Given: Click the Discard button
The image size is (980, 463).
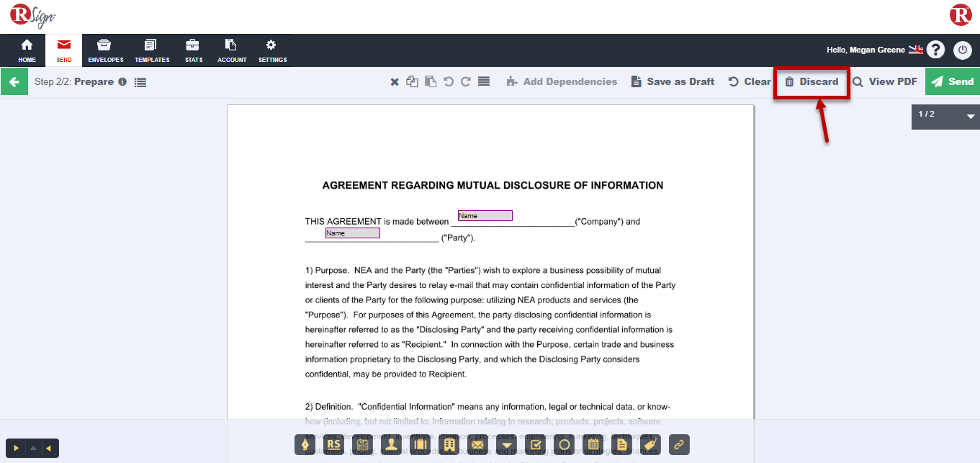Looking at the screenshot, I should pos(812,81).
